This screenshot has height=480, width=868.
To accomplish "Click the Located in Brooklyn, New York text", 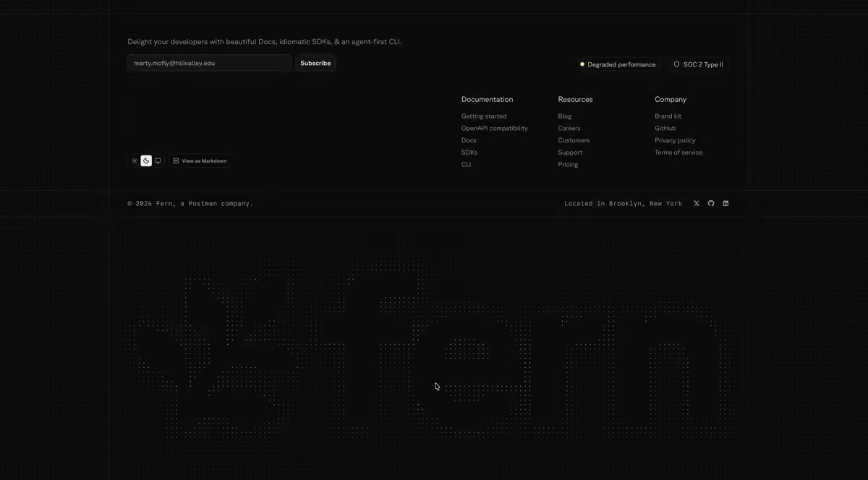I will tap(624, 204).
